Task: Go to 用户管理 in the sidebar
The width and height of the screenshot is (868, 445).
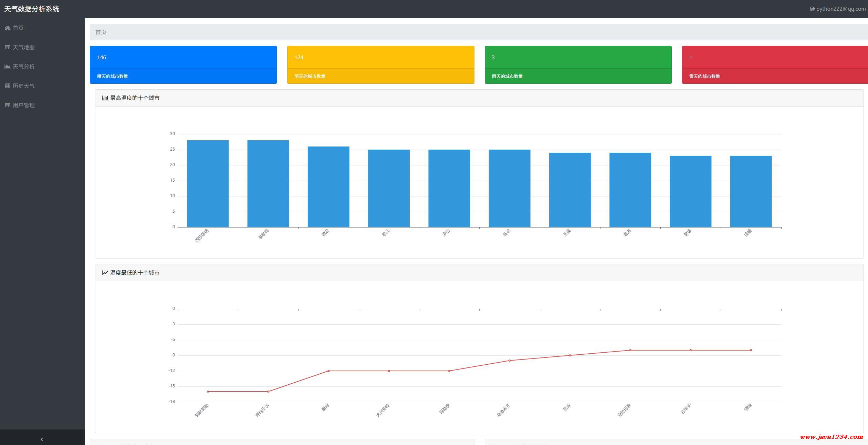Action: point(23,105)
